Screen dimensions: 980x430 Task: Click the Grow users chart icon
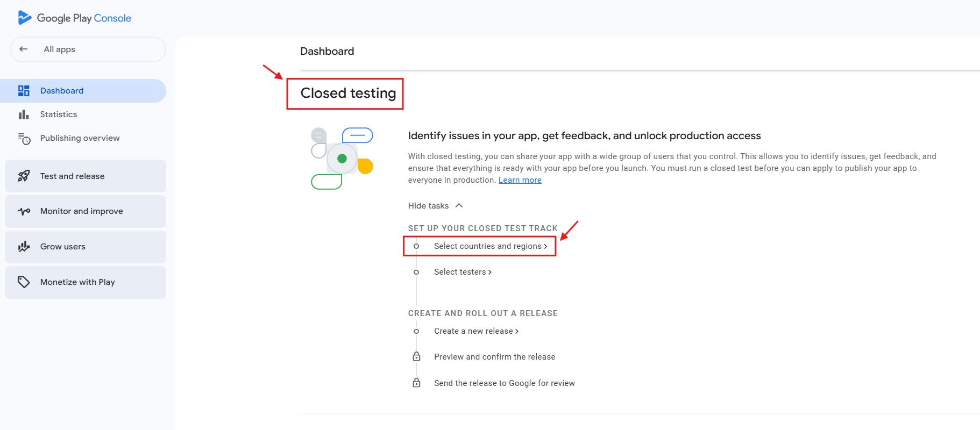[x=24, y=247]
